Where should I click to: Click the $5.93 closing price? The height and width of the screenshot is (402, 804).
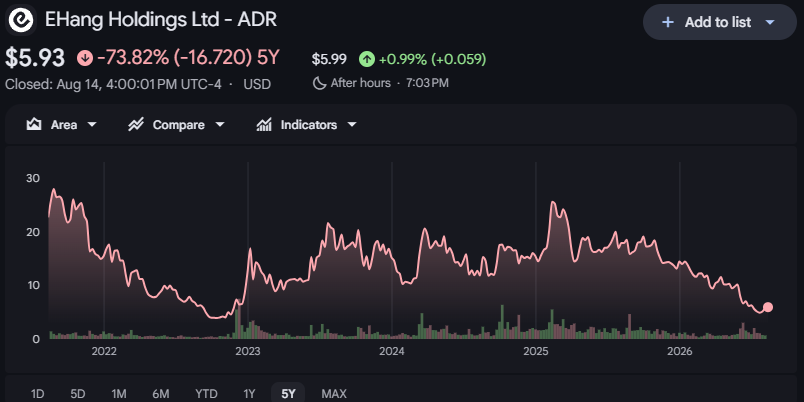tap(35, 58)
